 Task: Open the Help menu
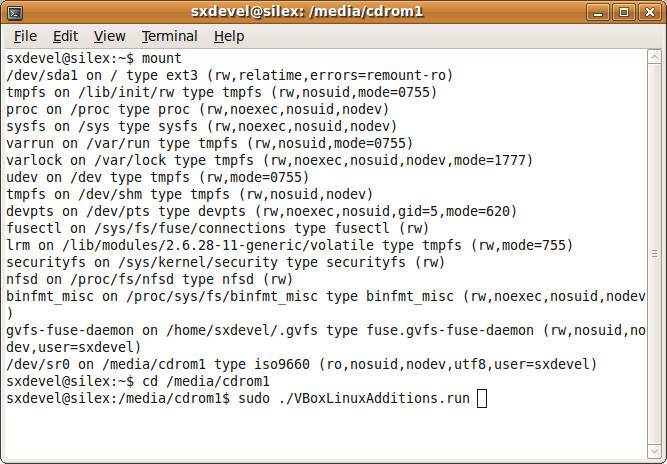(229, 37)
